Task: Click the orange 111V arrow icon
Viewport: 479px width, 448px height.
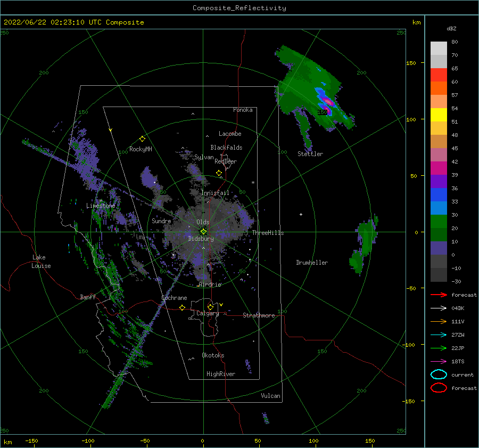Action: point(439,321)
